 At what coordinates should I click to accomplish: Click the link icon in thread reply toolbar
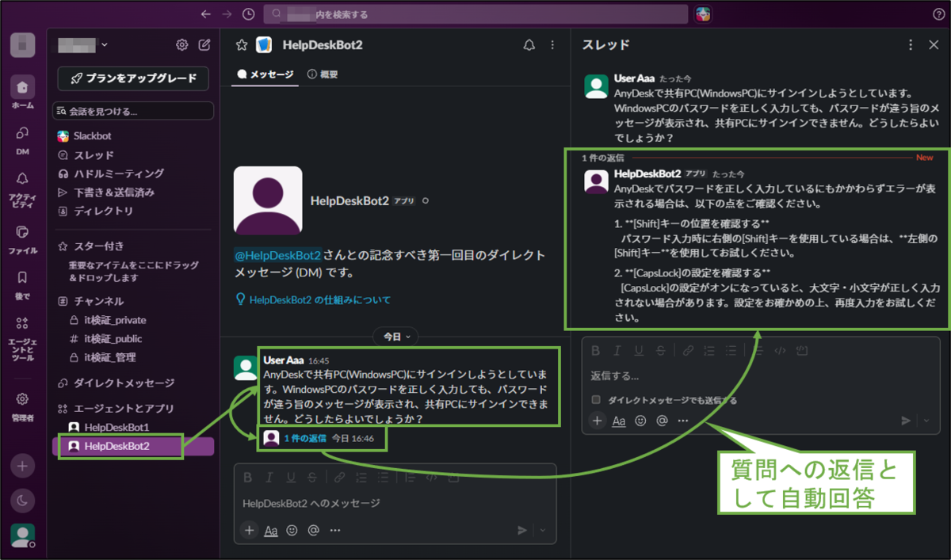[689, 349]
